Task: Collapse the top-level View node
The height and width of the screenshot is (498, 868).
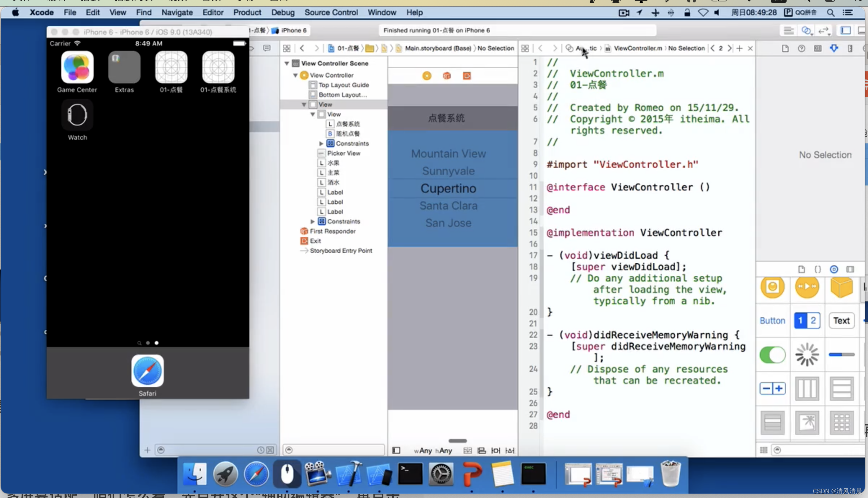Action: (304, 105)
